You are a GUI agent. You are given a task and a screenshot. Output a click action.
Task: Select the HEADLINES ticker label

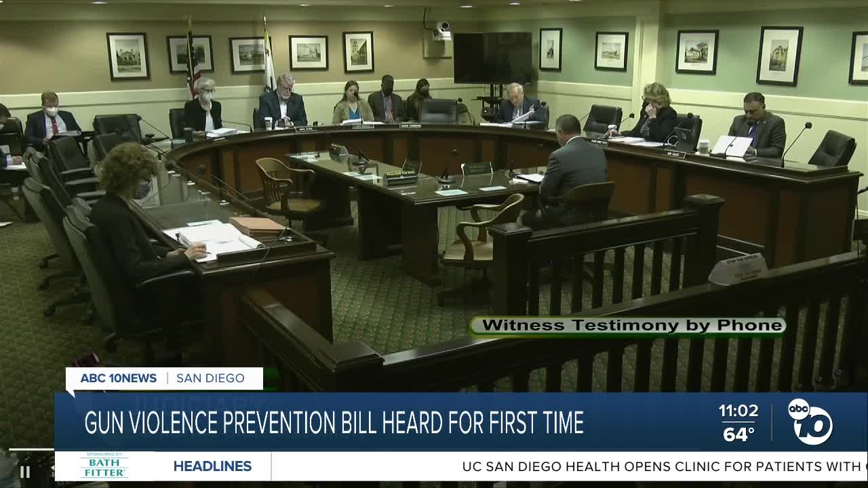[212, 466]
